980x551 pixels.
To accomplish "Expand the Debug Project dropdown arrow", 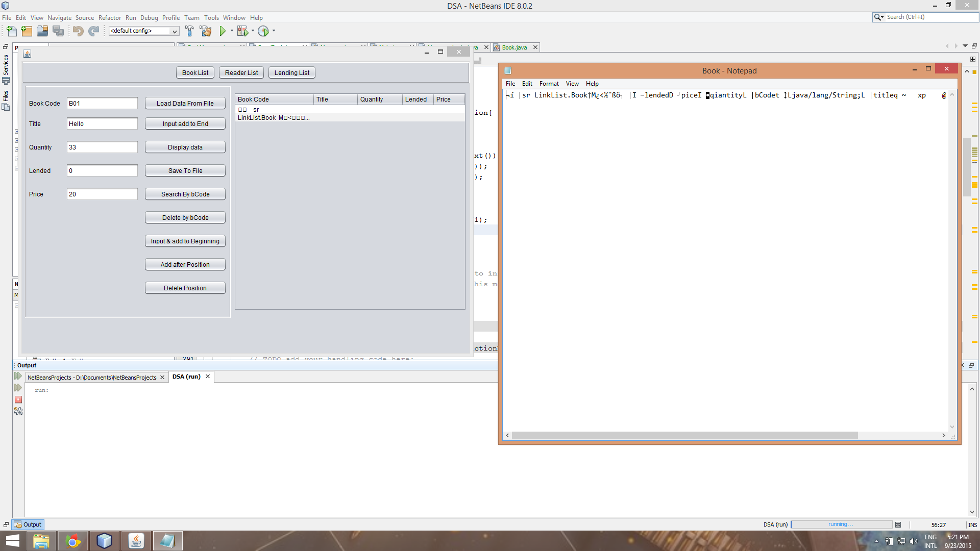I will point(253,31).
